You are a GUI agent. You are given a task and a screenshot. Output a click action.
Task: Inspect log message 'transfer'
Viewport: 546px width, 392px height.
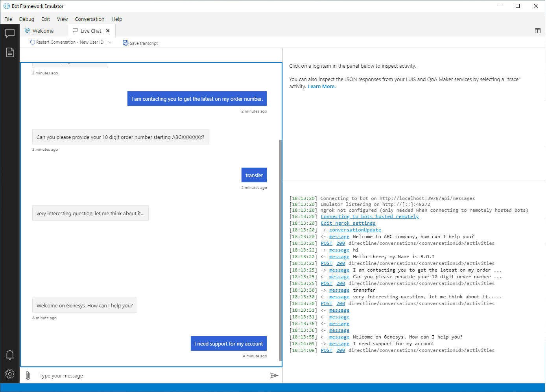click(x=339, y=290)
